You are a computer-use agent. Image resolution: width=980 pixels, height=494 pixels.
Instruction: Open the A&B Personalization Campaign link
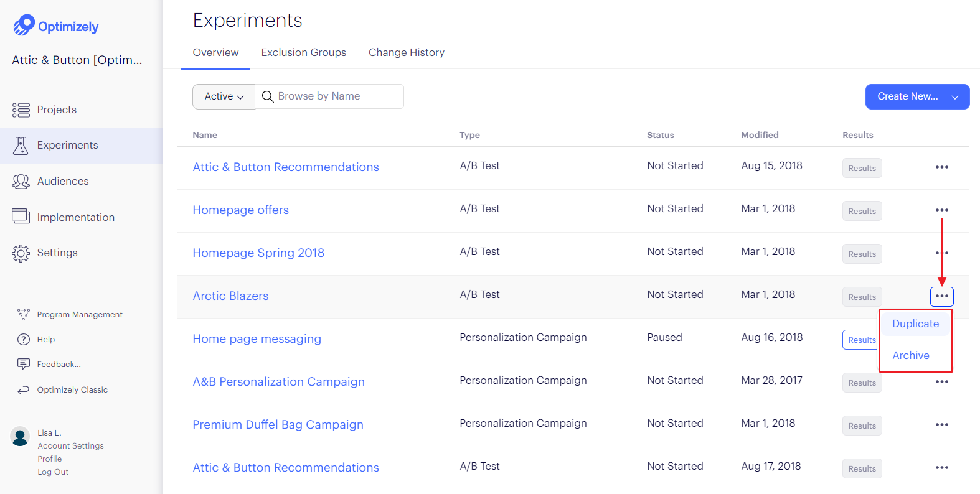pyautogui.click(x=279, y=382)
